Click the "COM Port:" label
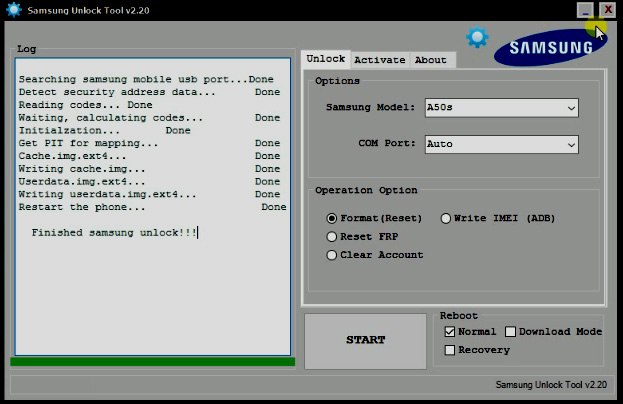Image resolution: width=623 pixels, height=404 pixels. [x=387, y=143]
